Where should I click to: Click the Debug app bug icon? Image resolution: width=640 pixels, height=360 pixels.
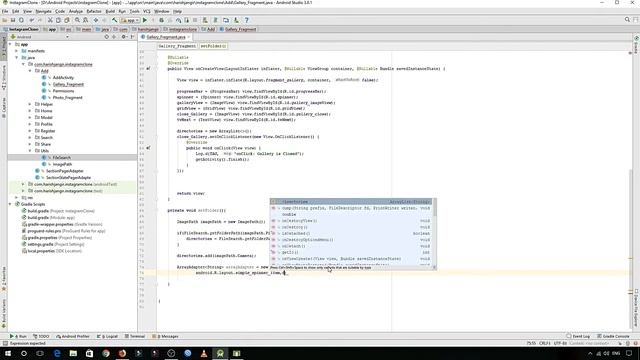click(x=161, y=20)
